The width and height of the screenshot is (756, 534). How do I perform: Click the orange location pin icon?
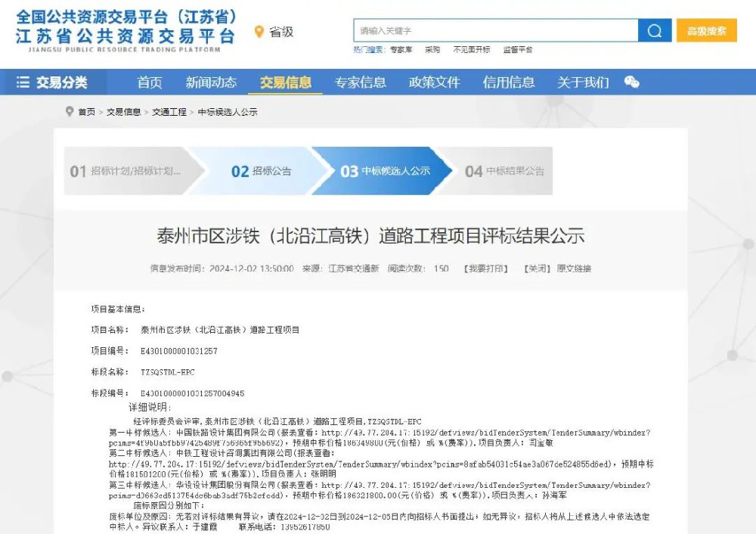(x=259, y=32)
